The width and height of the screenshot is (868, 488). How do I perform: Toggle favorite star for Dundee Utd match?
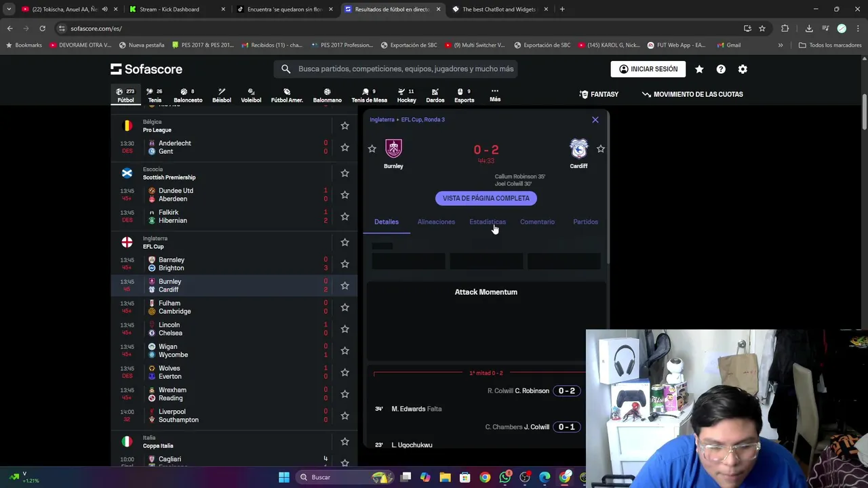tap(344, 195)
